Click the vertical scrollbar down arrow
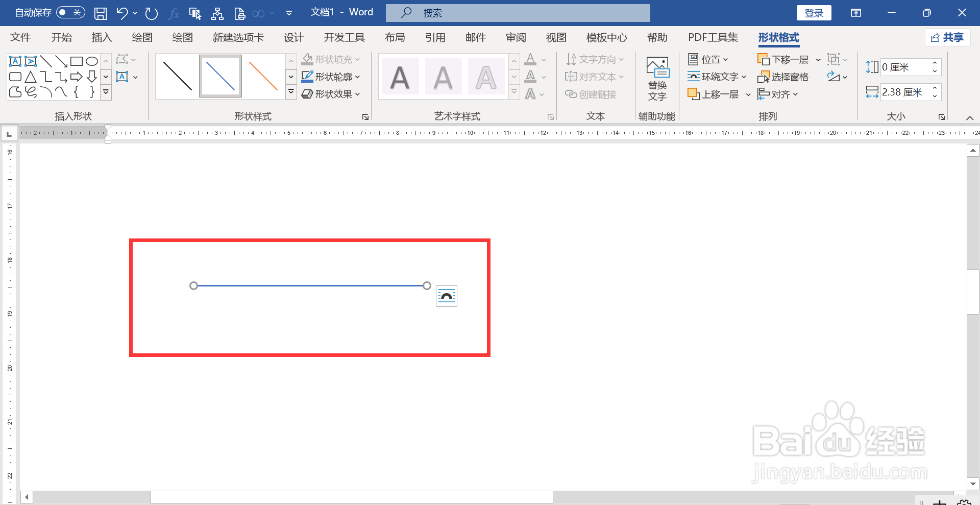The height and width of the screenshot is (505, 980). [x=973, y=484]
